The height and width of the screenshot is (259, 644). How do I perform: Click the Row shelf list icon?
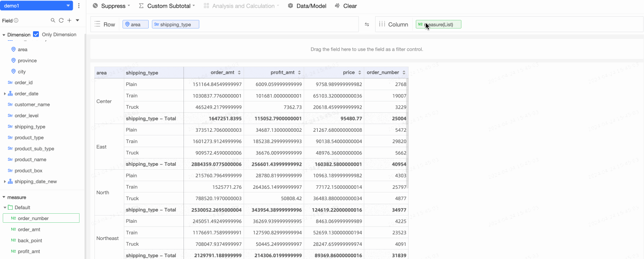[98, 24]
